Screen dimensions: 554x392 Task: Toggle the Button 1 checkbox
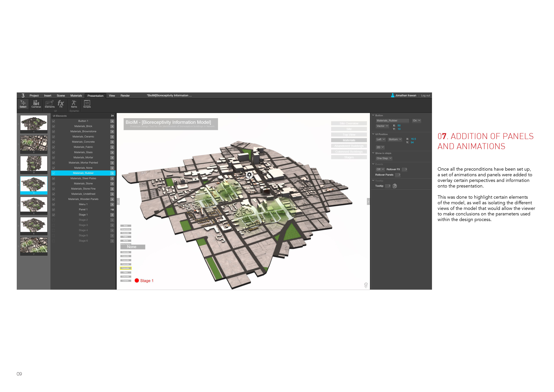click(54, 121)
